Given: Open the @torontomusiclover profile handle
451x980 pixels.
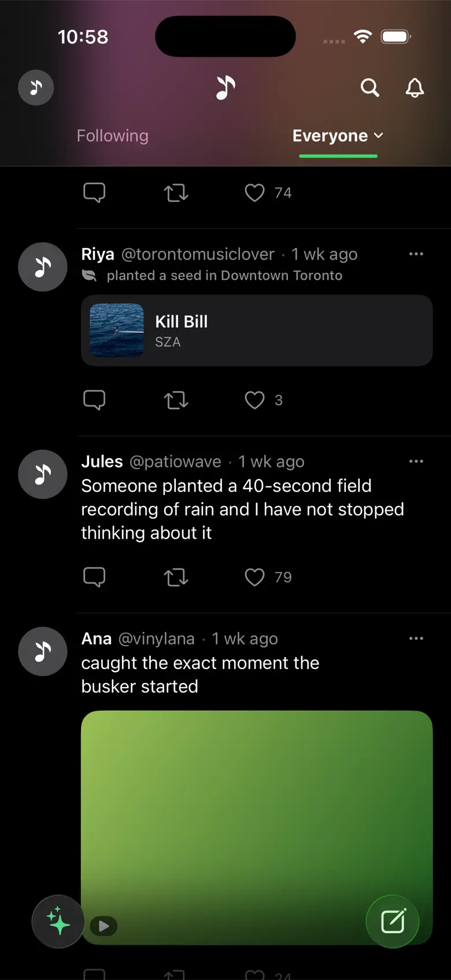Looking at the screenshot, I should pyautogui.click(x=198, y=254).
